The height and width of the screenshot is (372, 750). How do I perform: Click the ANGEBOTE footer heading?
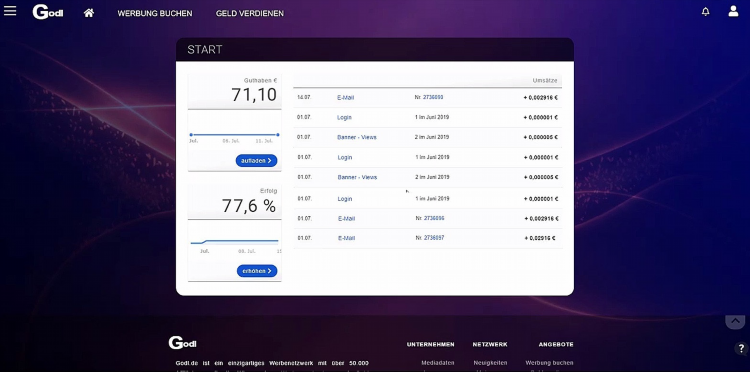(556, 344)
